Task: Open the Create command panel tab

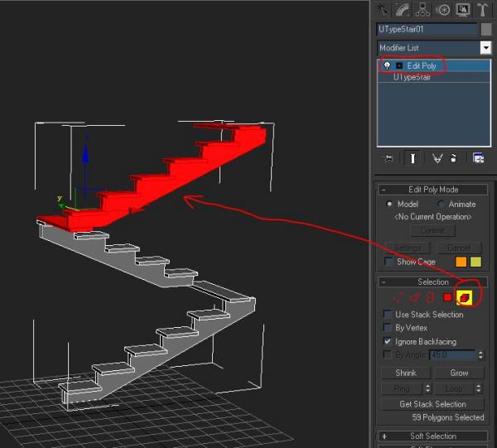Action: tap(384, 10)
